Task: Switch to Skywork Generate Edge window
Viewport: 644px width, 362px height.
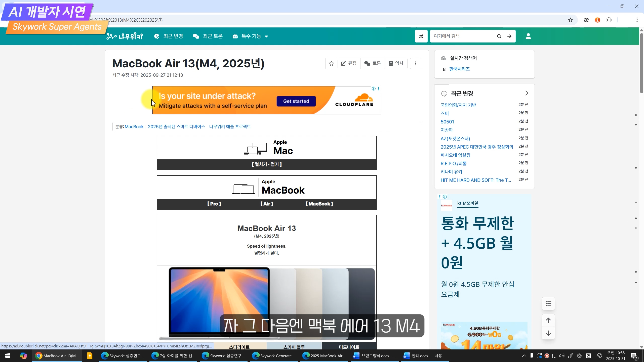Action: tap(274, 356)
